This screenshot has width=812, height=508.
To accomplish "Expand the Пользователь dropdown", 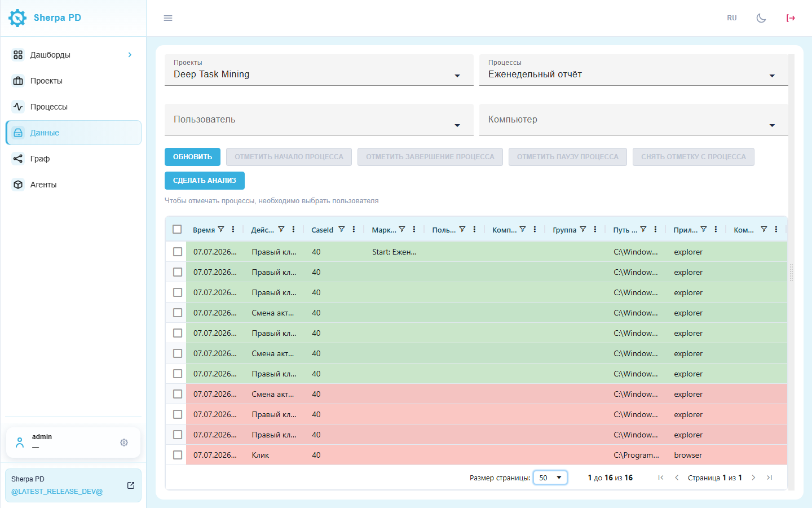I will (x=319, y=120).
